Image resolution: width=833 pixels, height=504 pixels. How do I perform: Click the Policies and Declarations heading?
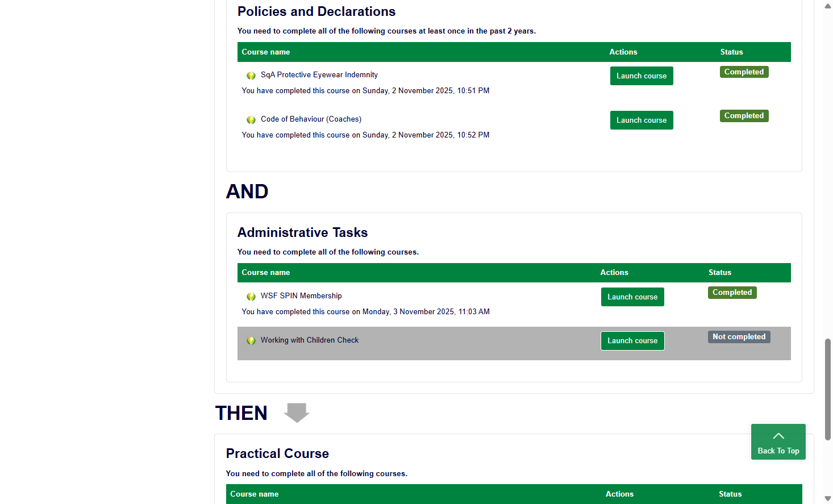[316, 11]
